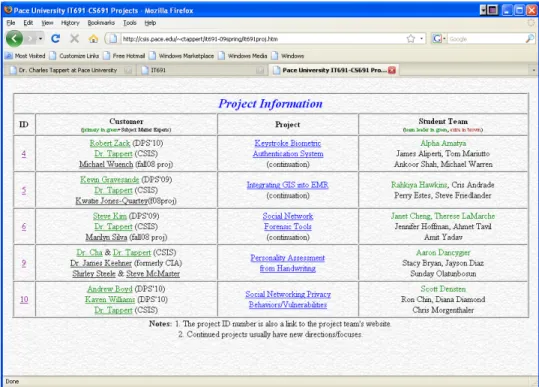
Task: Open the back/forward history dropdown arrow
Action: tap(40, 38)
